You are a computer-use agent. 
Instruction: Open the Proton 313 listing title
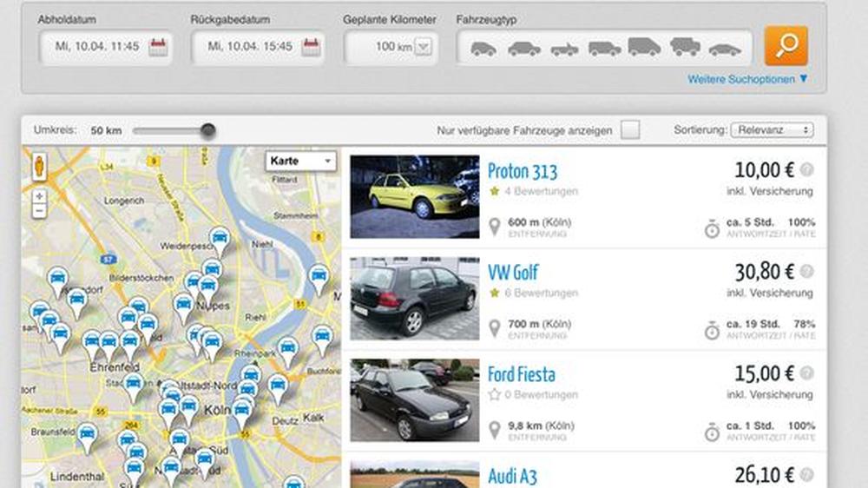tap(523, 171)
